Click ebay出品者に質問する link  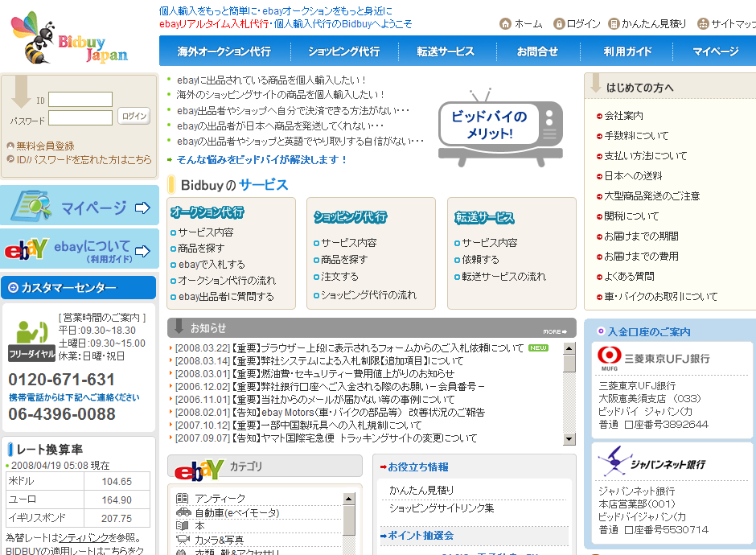[x=226, y=297]
